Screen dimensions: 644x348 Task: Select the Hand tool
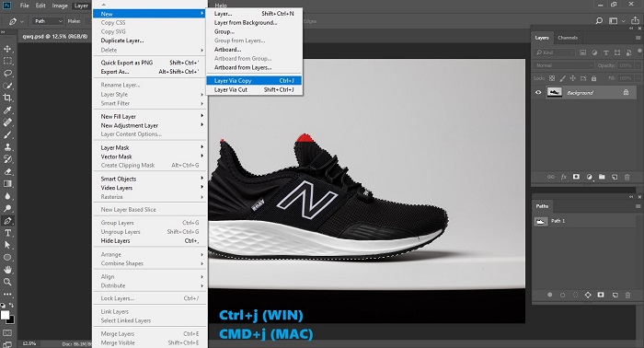click(x=7, y=270)
